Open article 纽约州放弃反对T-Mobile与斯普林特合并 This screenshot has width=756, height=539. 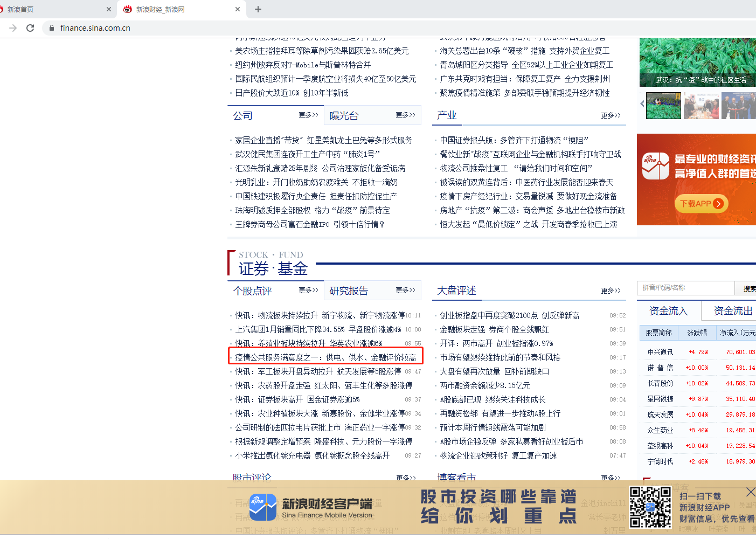point(303,65)
